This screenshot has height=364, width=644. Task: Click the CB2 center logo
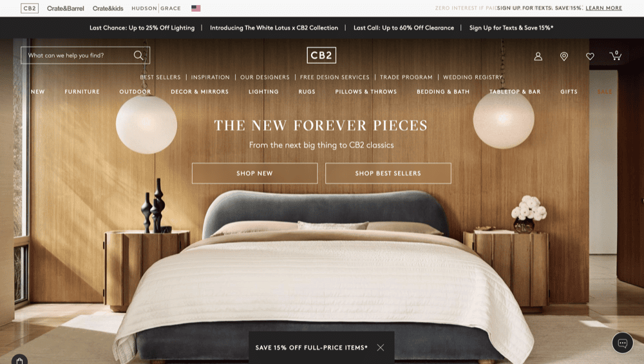(321, 55)
